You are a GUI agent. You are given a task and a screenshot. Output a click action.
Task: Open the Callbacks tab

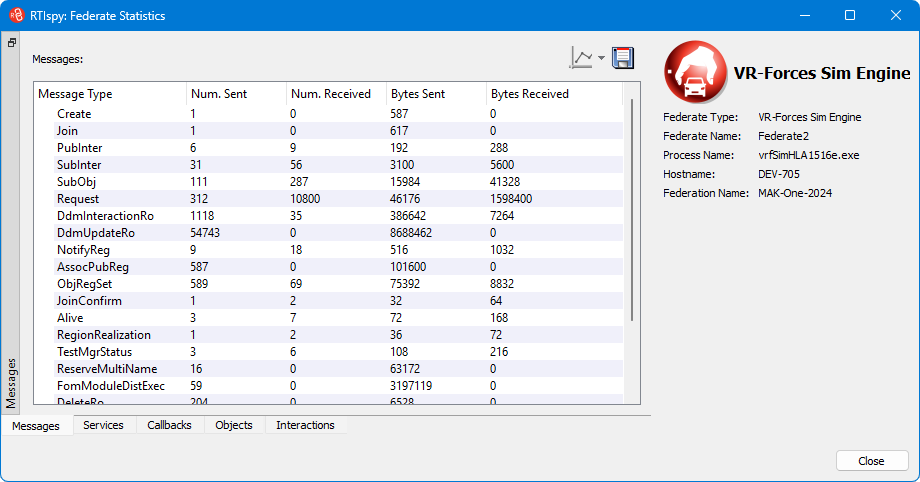(x=170, y=425)
